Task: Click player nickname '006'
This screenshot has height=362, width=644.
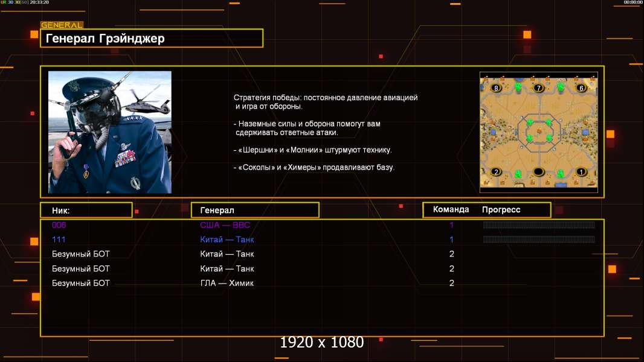Action: tap(59, 225)
